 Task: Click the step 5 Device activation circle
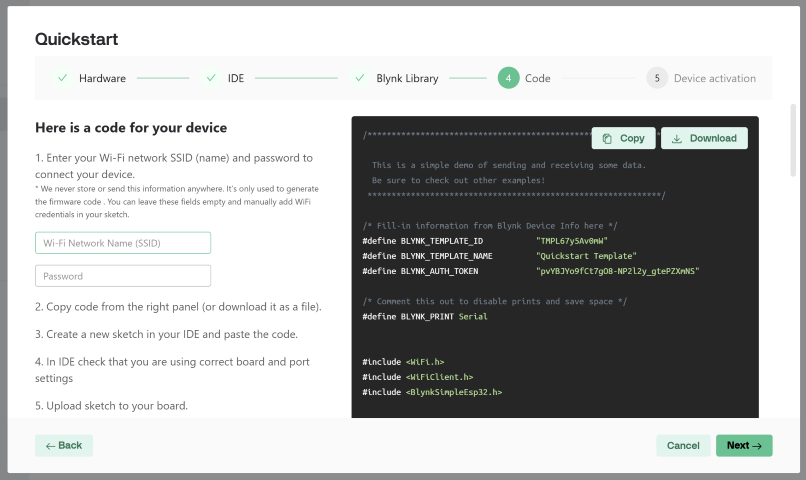pyautogui.click(x=657, y=78)
